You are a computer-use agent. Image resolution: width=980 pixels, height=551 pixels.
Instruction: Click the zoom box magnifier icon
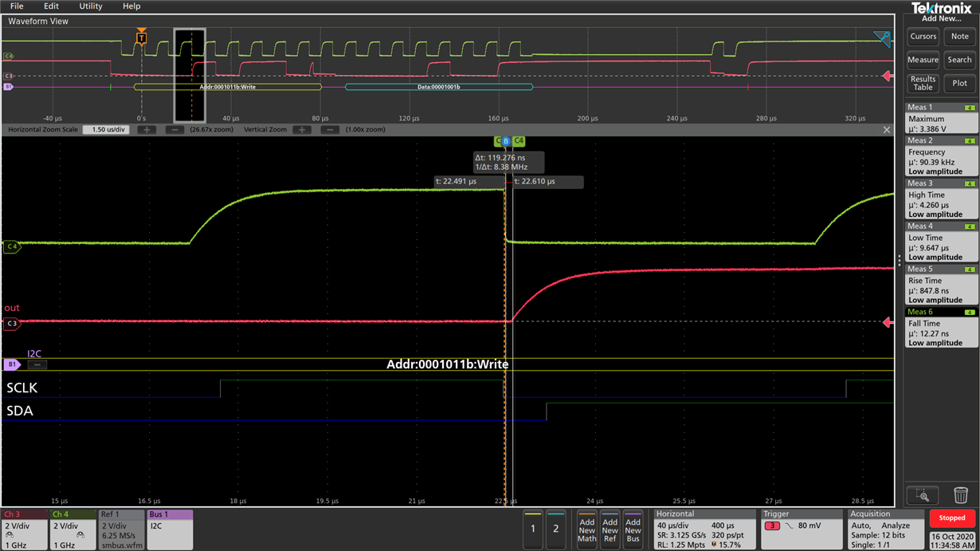pyautogui.click(x=923, y=495)
